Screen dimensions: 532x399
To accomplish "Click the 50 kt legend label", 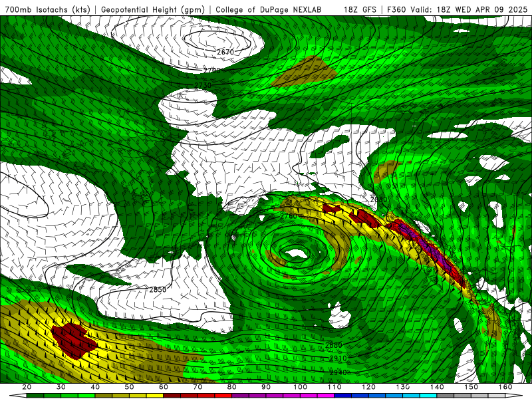I will click(x=129, y=387).
